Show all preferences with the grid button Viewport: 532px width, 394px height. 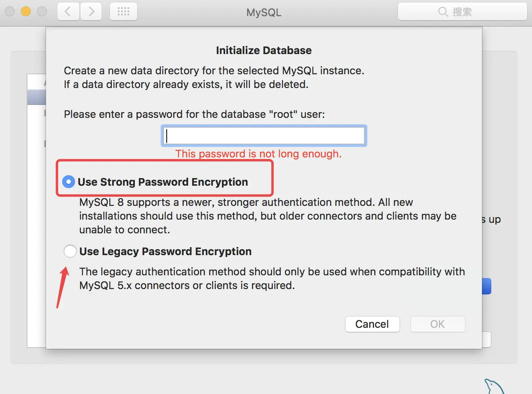124,11
